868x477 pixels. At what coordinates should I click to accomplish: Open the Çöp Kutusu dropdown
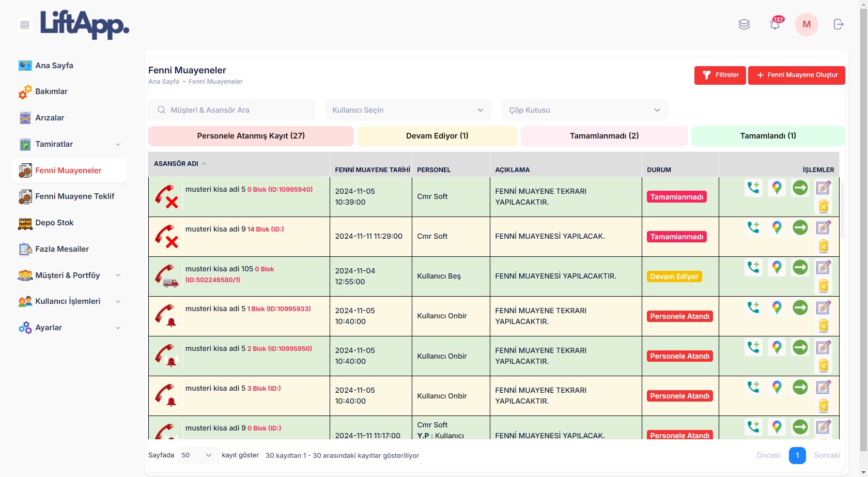pos(584,110)
